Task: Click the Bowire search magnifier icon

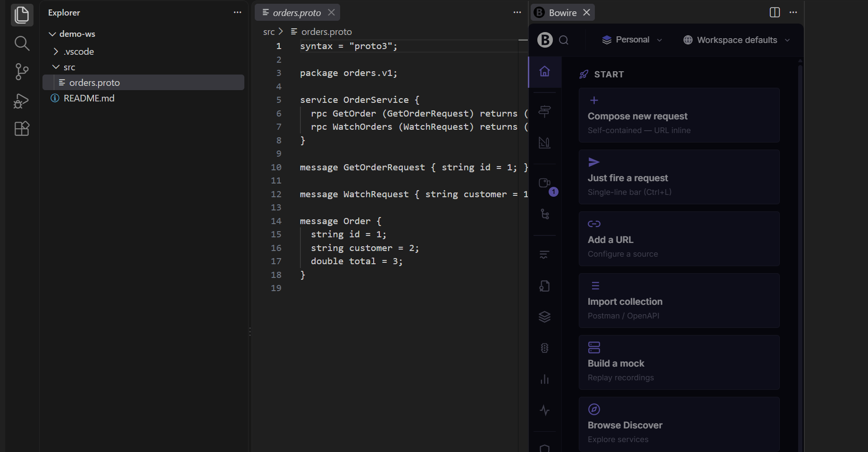Action: (564, 40)
